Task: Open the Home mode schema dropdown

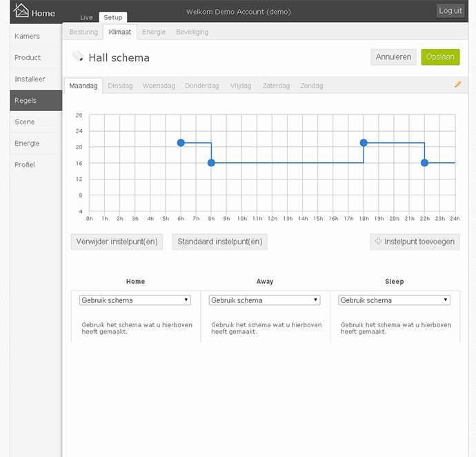Action: click(135, 300)
